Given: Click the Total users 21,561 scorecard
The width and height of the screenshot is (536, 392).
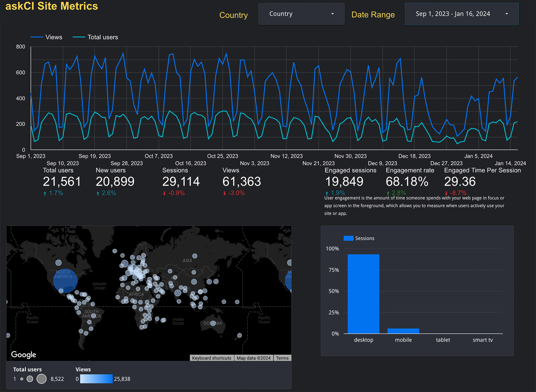Looking at the screenshot, I should pos(62,181).
